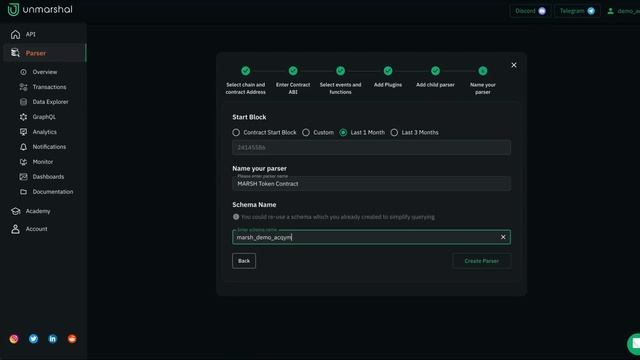Open the chat support widget
This screenshot has width=640, height=360.
(634, 344)
